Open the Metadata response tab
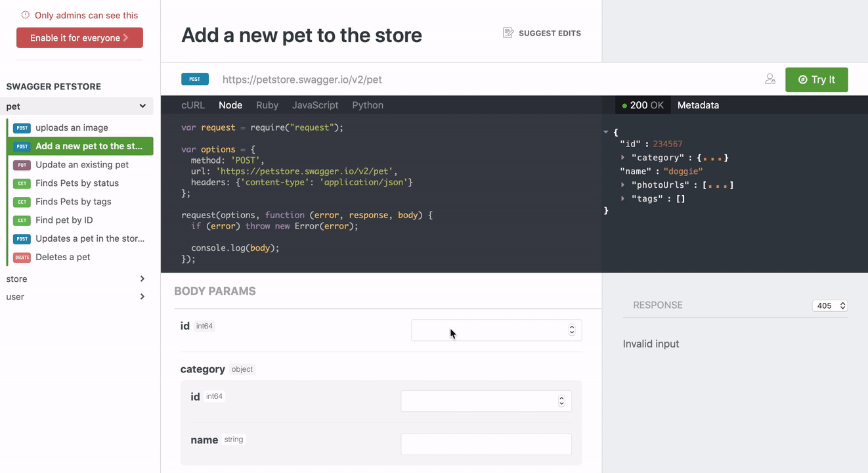The height and width of the screenshot is (473, 868). (698, 105)
